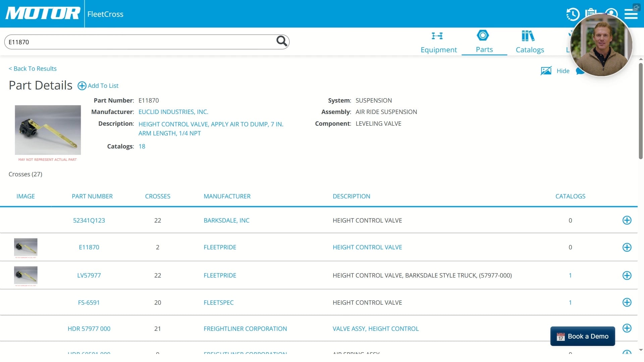Open catalogs count 1 for FS-6591
Image resolution: width=644 pixels, height=362 pixels.
570,303
